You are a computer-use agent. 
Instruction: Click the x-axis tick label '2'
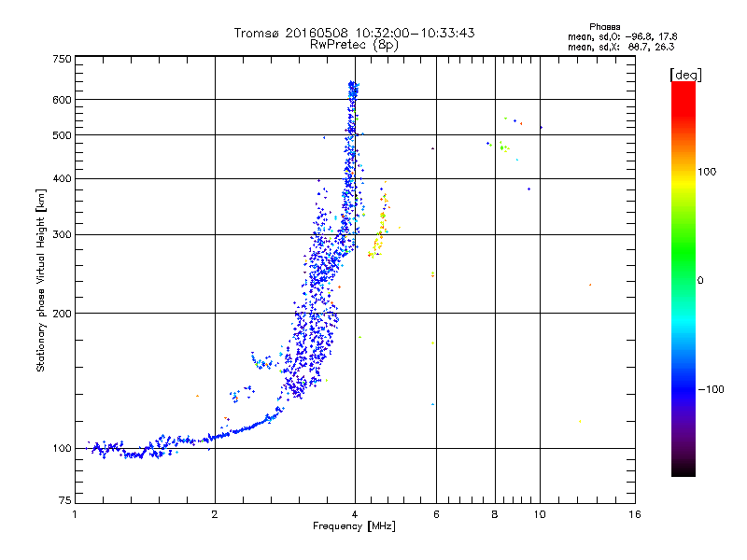(x=215, y=514)
